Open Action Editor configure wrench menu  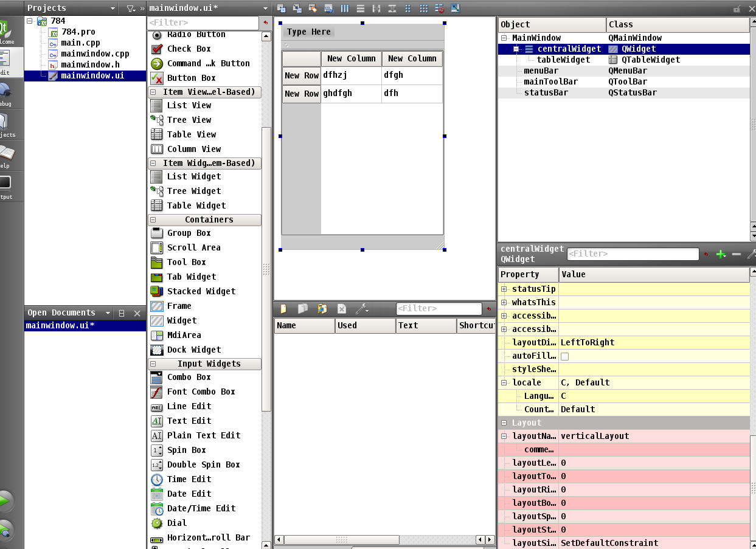pos(362,309)
